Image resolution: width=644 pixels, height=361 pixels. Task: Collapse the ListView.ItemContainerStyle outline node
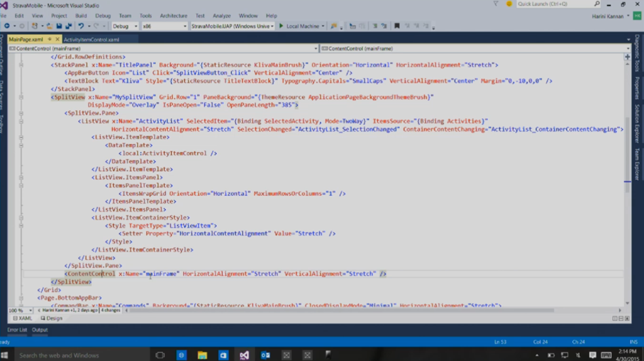[21, 218]
